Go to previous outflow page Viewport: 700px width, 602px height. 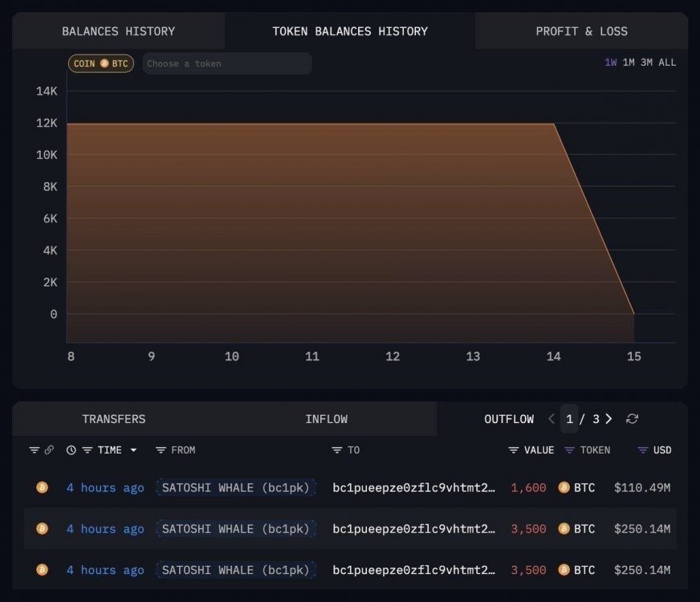point(551,419)
